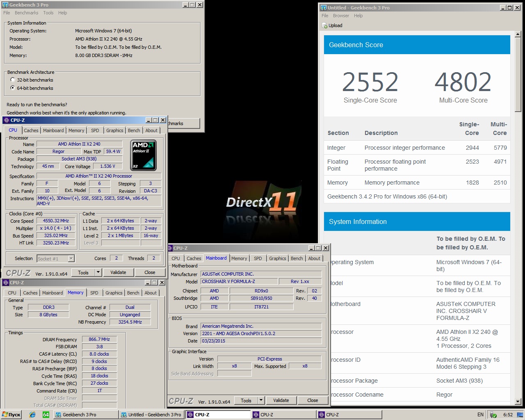The height and width of the screenshot is (420, 525).
Task: Select SPD tab in Memory window
Action: (x=94, y=293)
